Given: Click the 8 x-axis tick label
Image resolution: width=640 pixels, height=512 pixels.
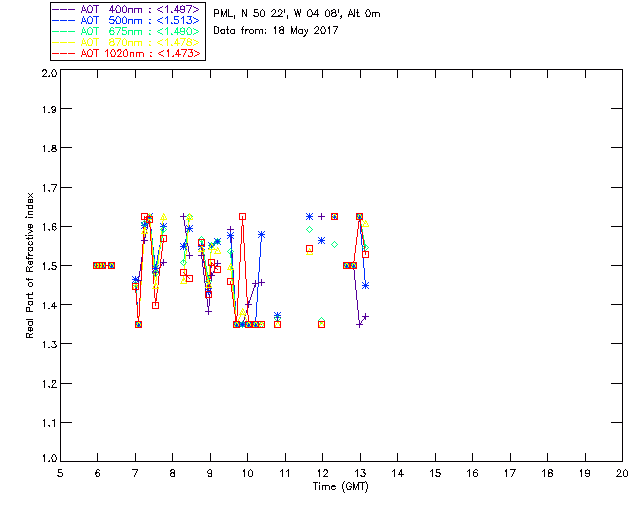Looking at the screenshot, I should (173, 473).
